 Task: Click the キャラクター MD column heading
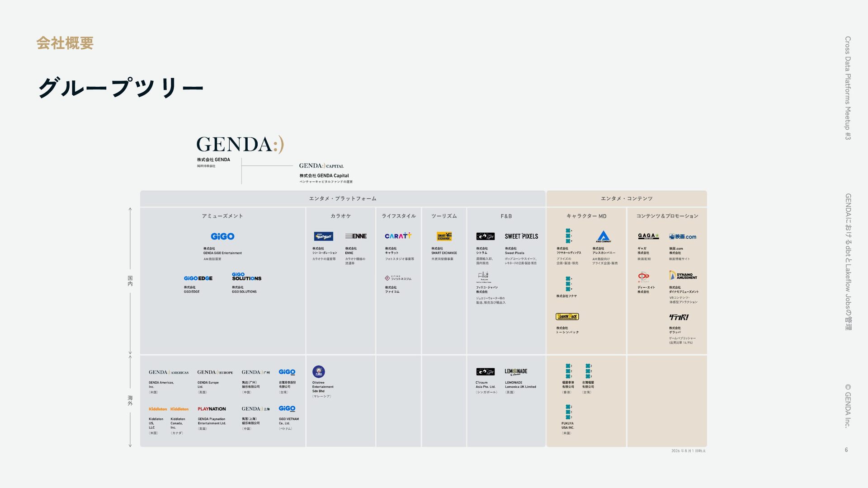click(586, 216)
